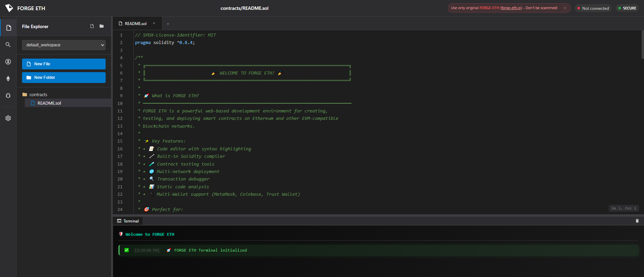This screenshot has width=644, height=277.
Task: Click the SPDX-License-Identifier comment line
Action: pos(175,35)
